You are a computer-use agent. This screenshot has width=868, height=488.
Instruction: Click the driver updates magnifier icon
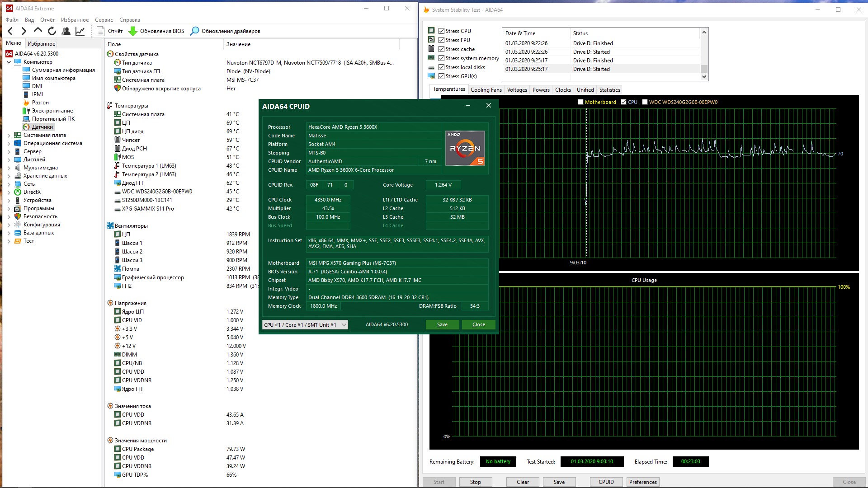[194, 31]
